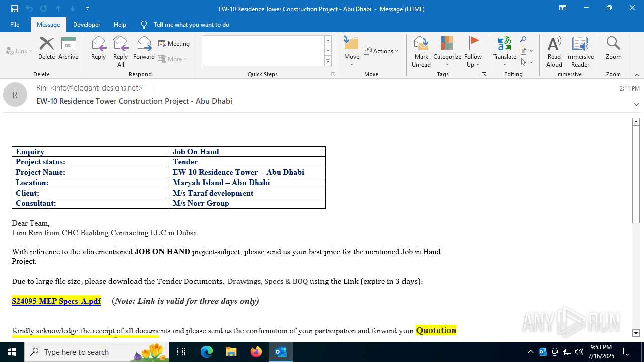The height and width of the screenshot is (362, 644).
Task: Click inside the Quick Steps gallery box
Action: pyautogui.click(x=263, y=51)
